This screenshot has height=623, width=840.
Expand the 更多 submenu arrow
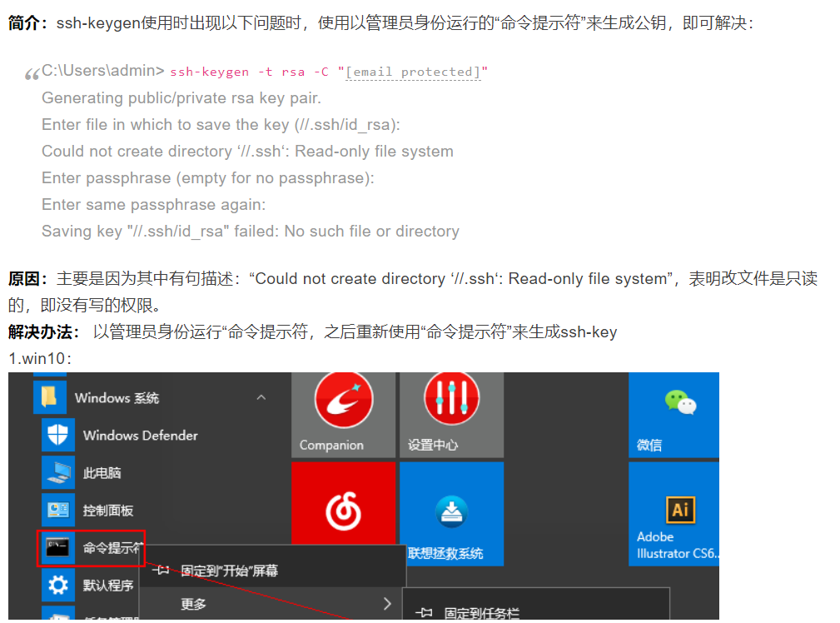[x=387, y=604]
